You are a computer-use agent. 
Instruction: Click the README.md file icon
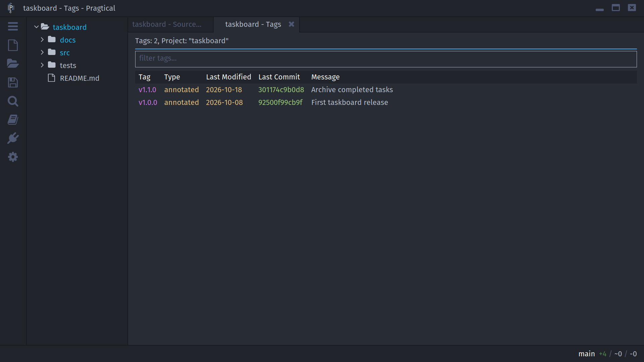[x=51, y=78]
